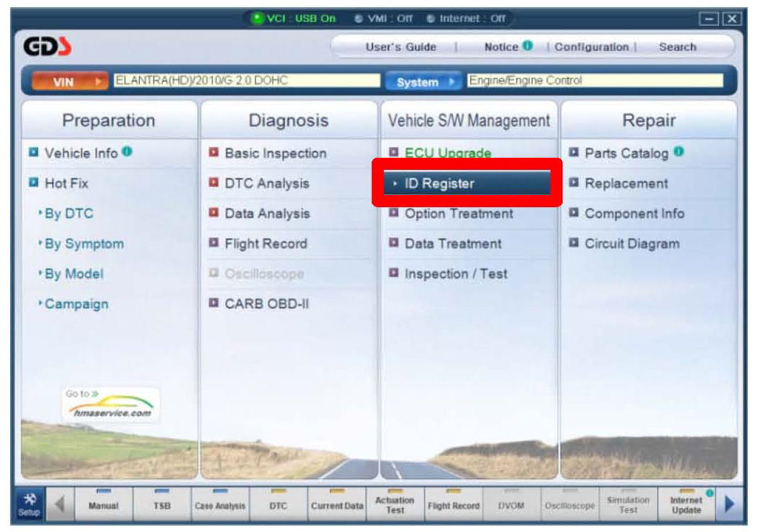Click the Engine/Engine Control system field

(x=593, y=81)
